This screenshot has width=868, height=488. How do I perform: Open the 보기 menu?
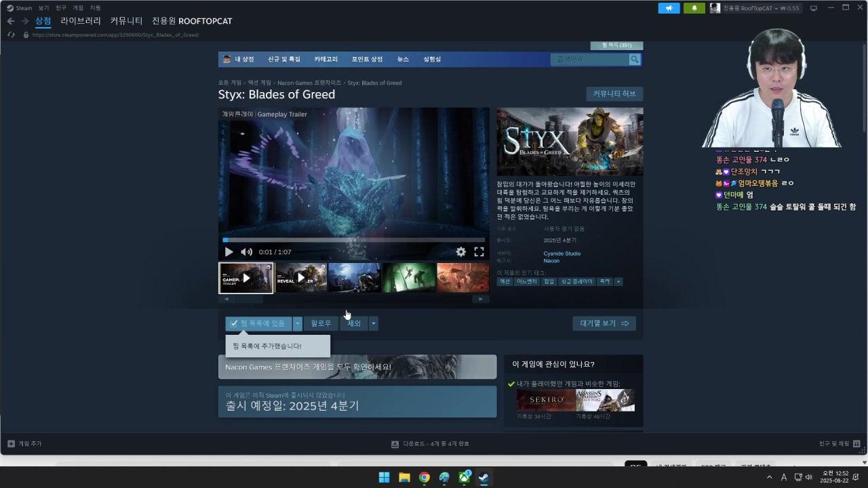click(x=43, y=8)
